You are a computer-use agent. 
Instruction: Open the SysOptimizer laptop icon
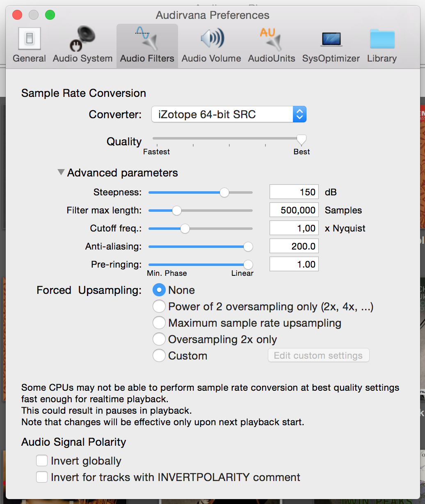(331, 39)
